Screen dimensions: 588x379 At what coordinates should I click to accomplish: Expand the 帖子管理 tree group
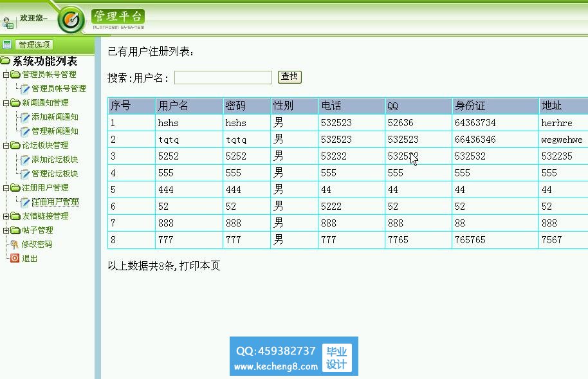click(x=6, y=230)
